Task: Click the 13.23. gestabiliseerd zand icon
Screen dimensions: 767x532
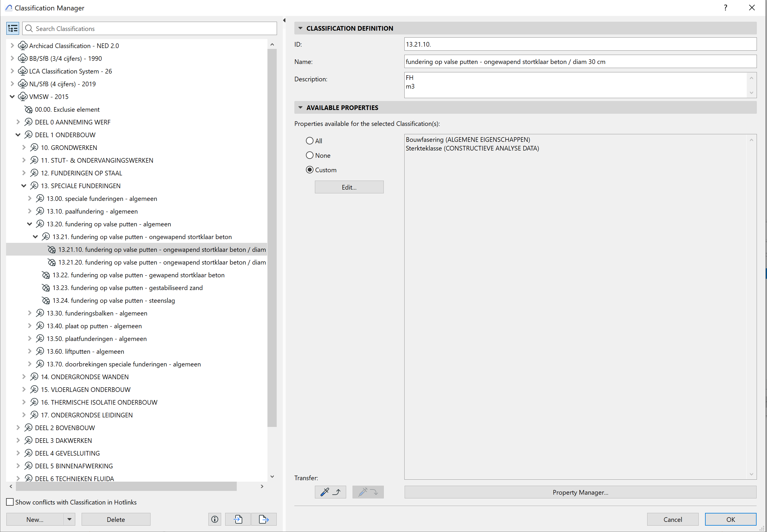Action: [x=46, y=288]
